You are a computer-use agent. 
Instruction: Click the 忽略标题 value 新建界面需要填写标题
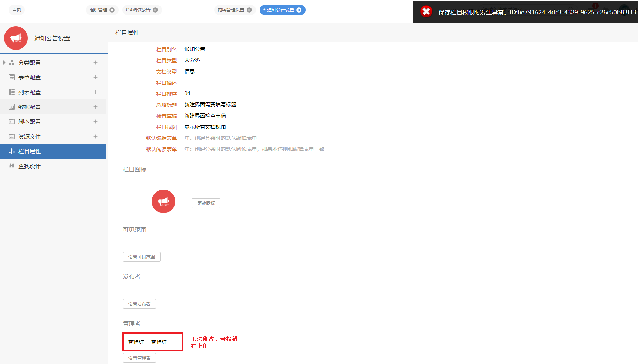[210, 105]
